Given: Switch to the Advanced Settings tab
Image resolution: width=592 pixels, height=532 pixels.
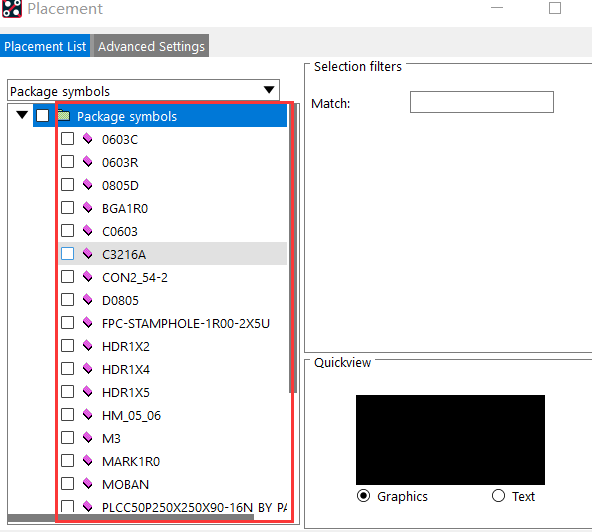Looking at the screenshot, I should click(x=151, y=46).
